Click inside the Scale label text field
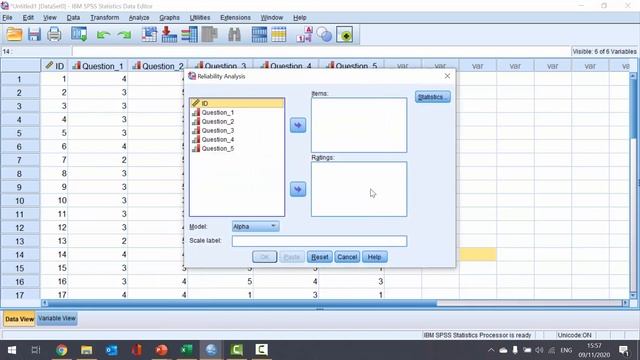This screenshot has width=640, height=360. (320, 241)
